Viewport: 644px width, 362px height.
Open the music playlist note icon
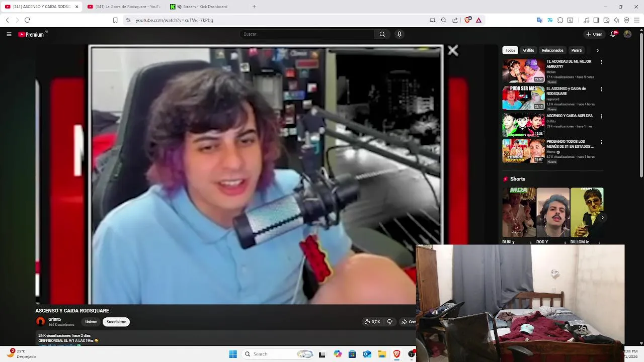[587, 20]
